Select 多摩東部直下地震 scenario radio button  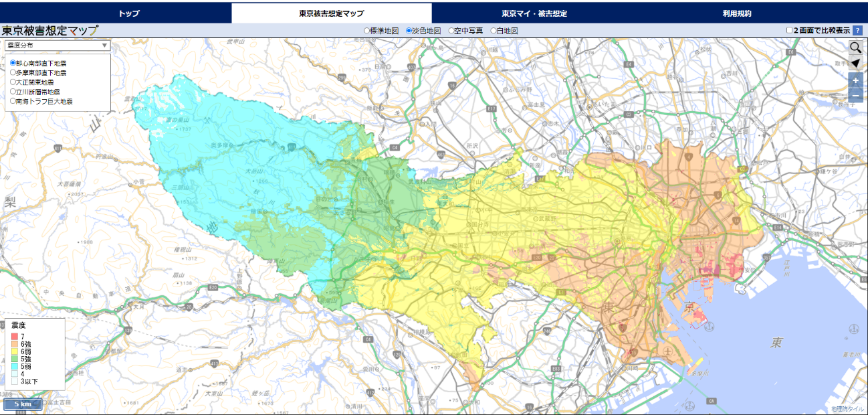(x=13, y=72)
